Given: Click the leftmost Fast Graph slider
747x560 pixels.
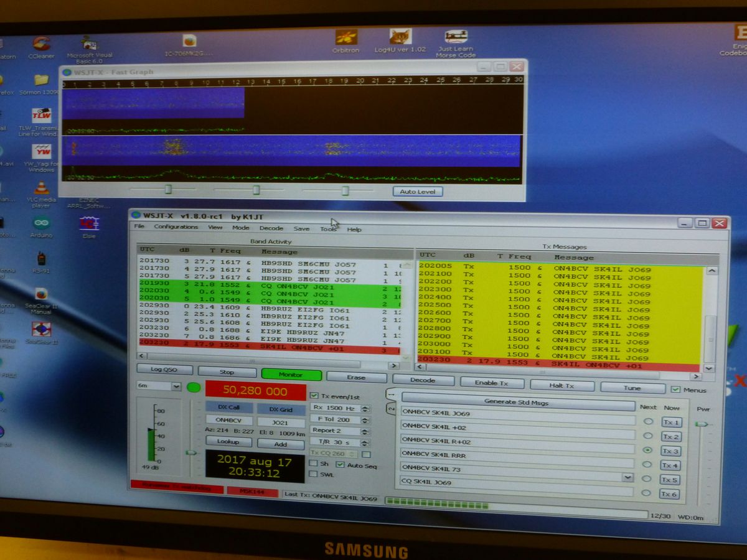Looking at the screenshot, I should 168,189.
